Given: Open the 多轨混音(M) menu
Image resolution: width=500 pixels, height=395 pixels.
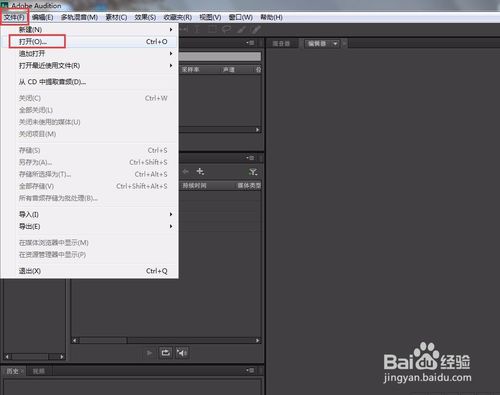Looking at the screenshot, I should 79,17.
